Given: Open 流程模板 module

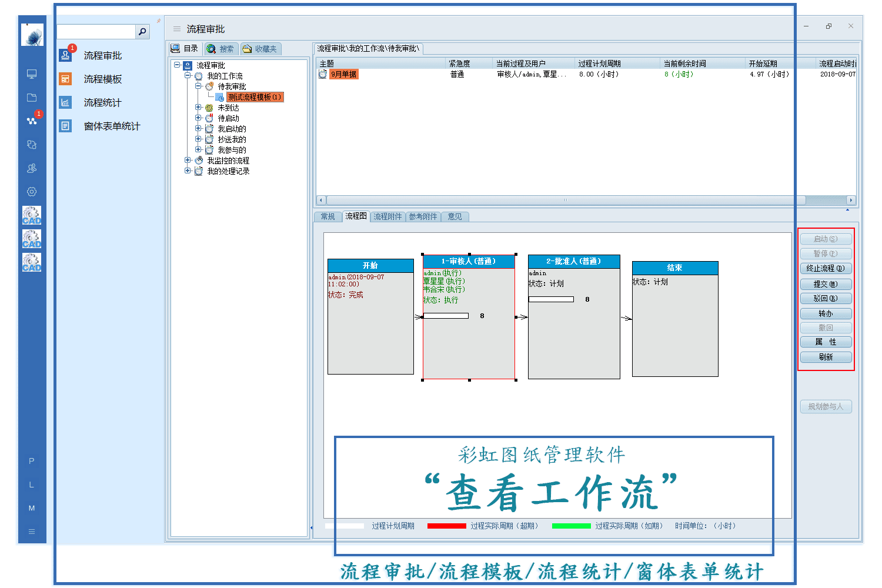Looking at the screenshot, I should [91, 79].
